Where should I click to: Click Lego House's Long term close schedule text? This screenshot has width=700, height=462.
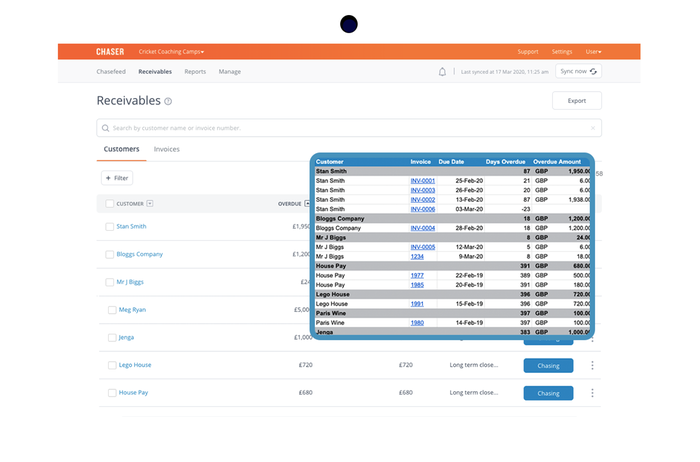tap(474, 365)
